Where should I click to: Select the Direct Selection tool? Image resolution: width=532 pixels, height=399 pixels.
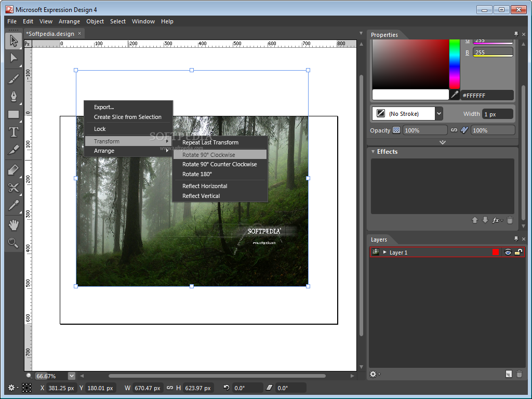14,58
